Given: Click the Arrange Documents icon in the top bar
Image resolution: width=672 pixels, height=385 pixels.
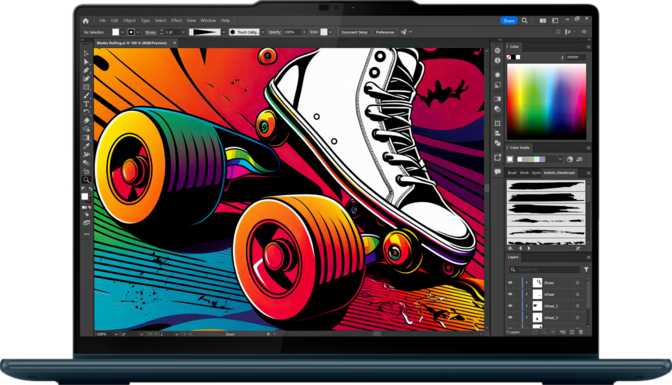Looking at the screenshot, I should pyautogui.click(x=543, y=20).
